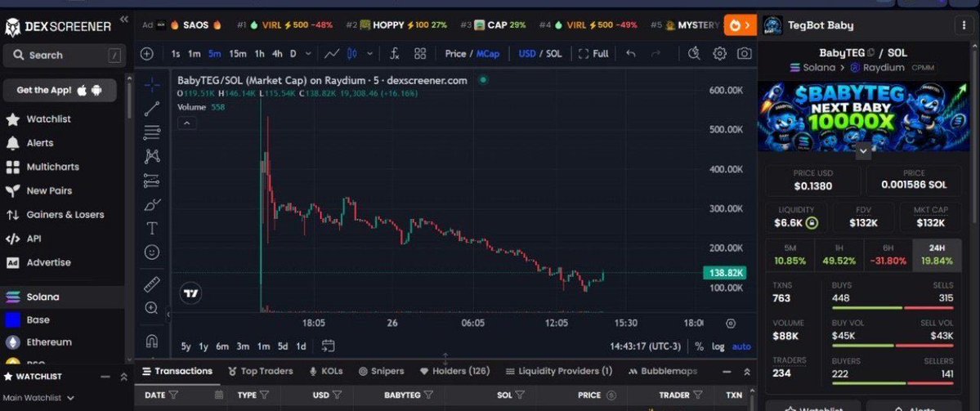Open the emoji icons tool
Screen dimensions: 980x411
click(x=152, y=252)
